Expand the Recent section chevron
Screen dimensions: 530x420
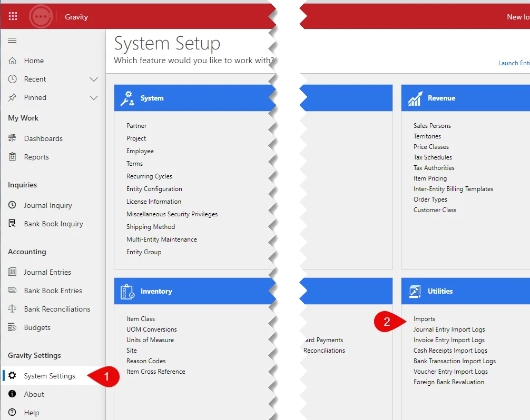point(94,79)
